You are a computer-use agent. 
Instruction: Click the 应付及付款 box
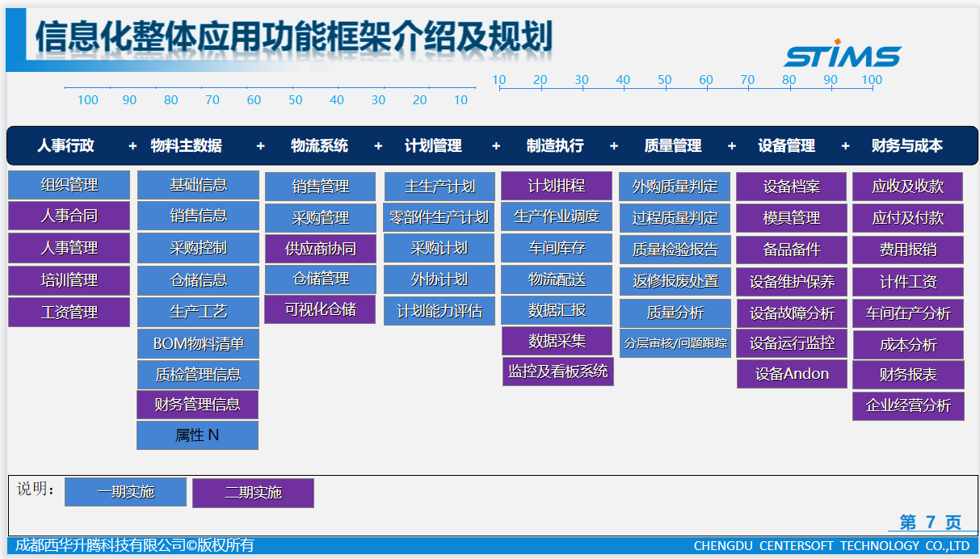coord(908,218)
